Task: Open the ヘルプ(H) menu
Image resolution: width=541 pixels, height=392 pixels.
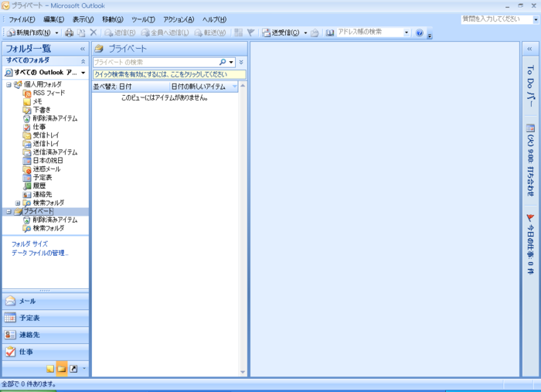Action: 214,19
